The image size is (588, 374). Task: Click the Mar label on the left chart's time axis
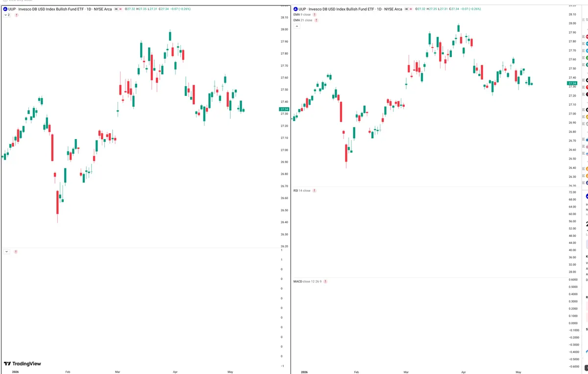point(117,372)
